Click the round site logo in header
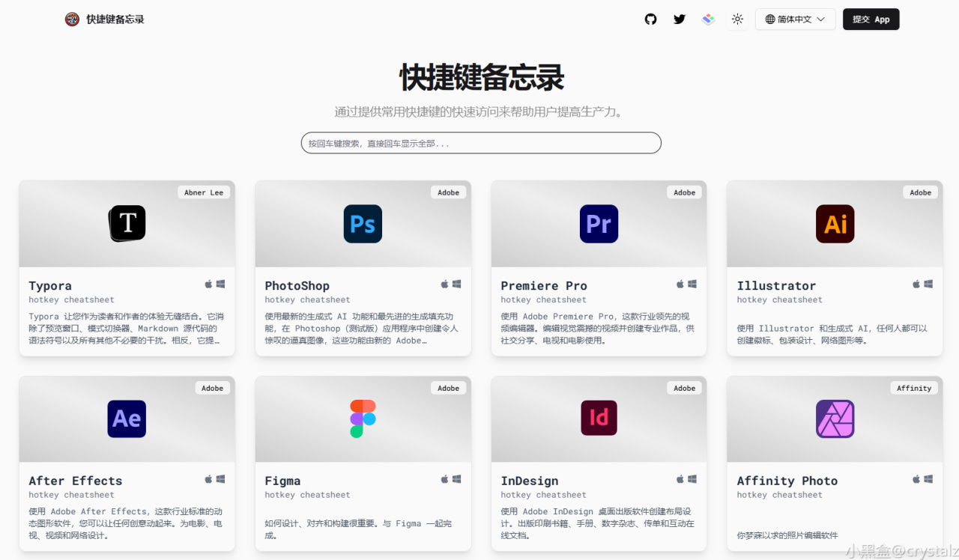The height and width of the screenshot is (560, 959). [x=72, y=19]
